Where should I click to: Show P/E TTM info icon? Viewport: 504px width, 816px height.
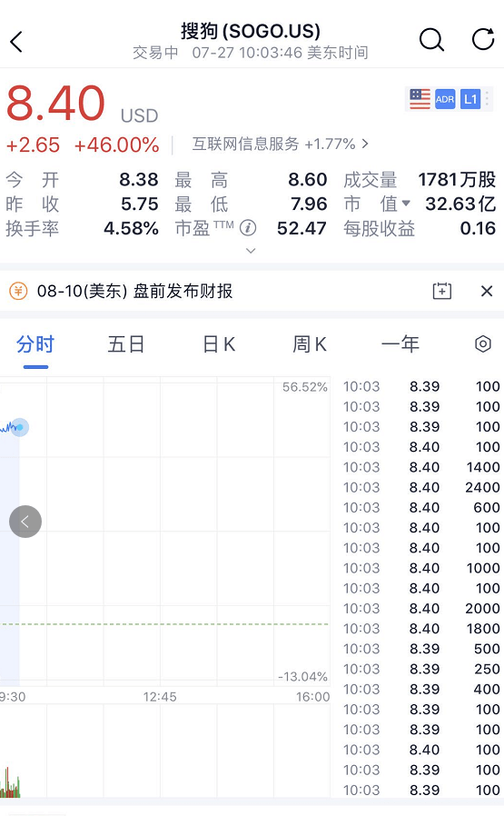(x=248, y=228)
